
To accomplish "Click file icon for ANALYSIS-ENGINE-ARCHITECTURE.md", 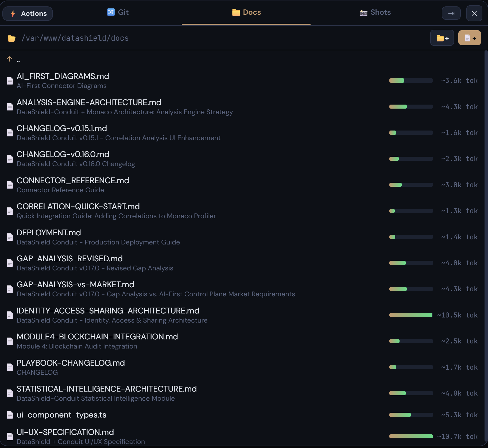I will [x=10, y=107].
